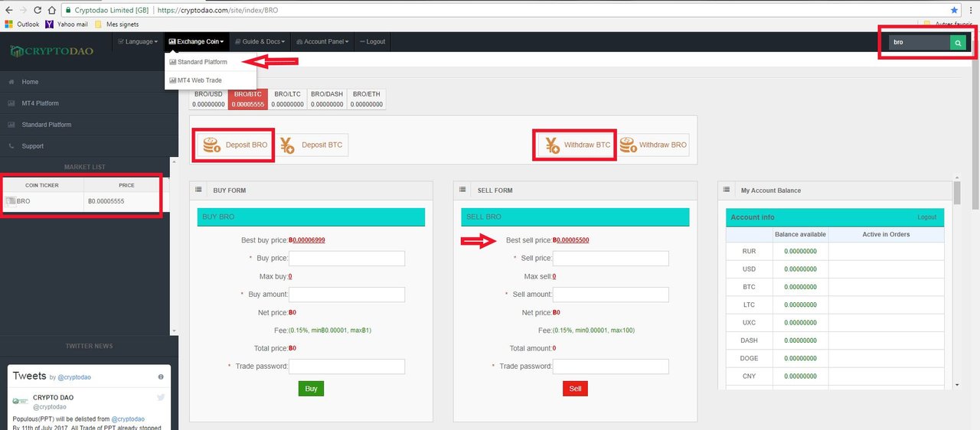The width and height of the screenshot is (980, 430).
Task: Click Logout link in Account info
Action: click(927, 217)
